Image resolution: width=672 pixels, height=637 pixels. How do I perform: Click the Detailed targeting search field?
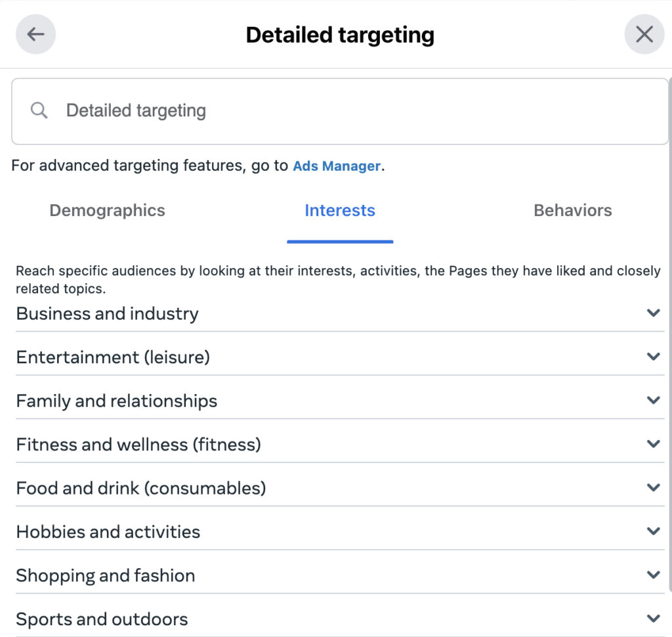click(262, 110)
